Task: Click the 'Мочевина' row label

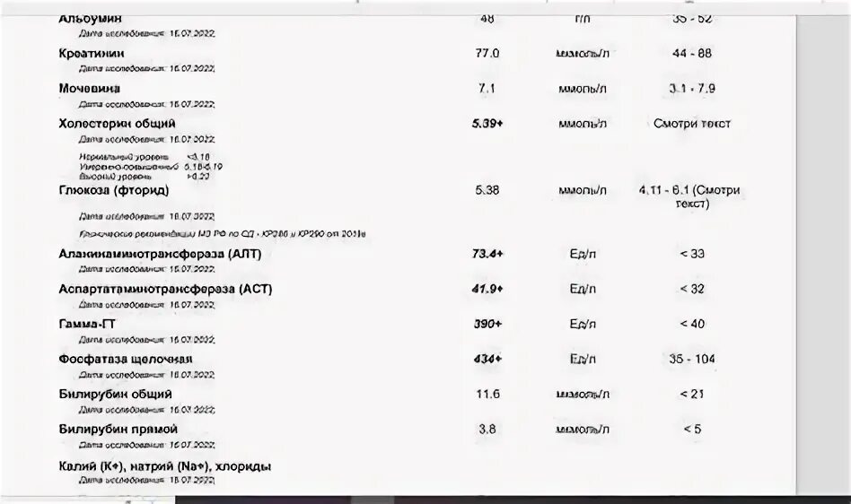Action: 90,89
